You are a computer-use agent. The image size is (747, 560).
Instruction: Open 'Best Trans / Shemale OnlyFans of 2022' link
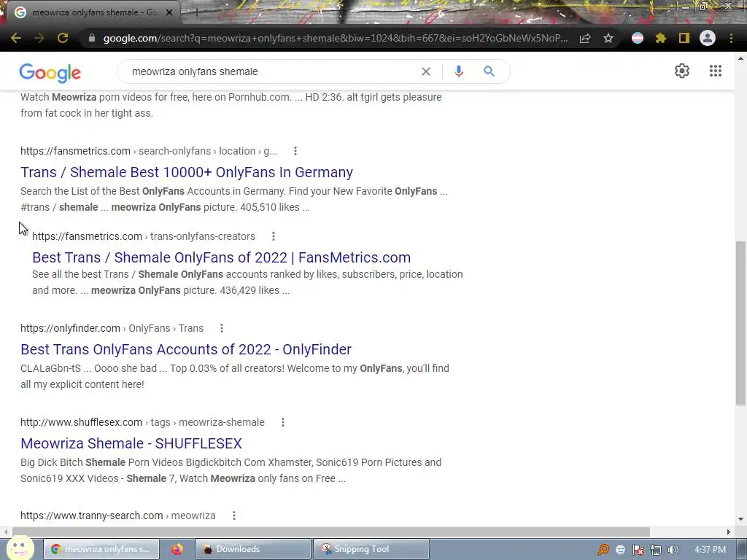(x=222, y=257)
